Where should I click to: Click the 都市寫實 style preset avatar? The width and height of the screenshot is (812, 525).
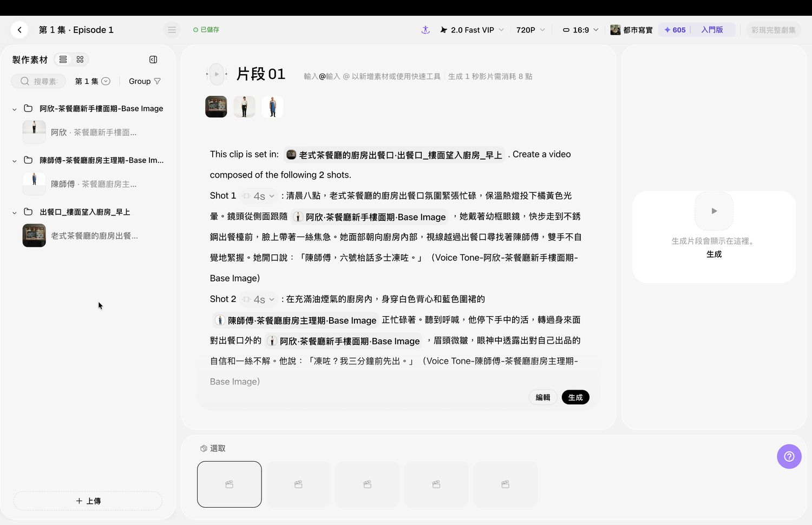[x=615, y=30]
